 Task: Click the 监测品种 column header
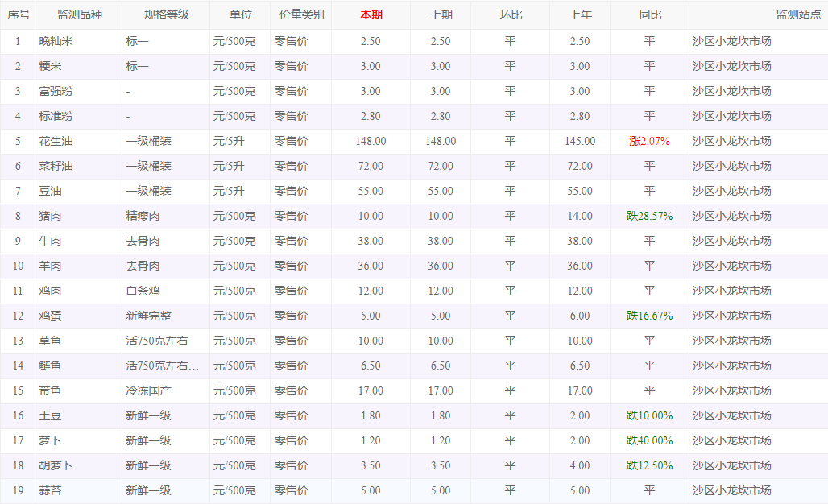click(x=78, y=15)
